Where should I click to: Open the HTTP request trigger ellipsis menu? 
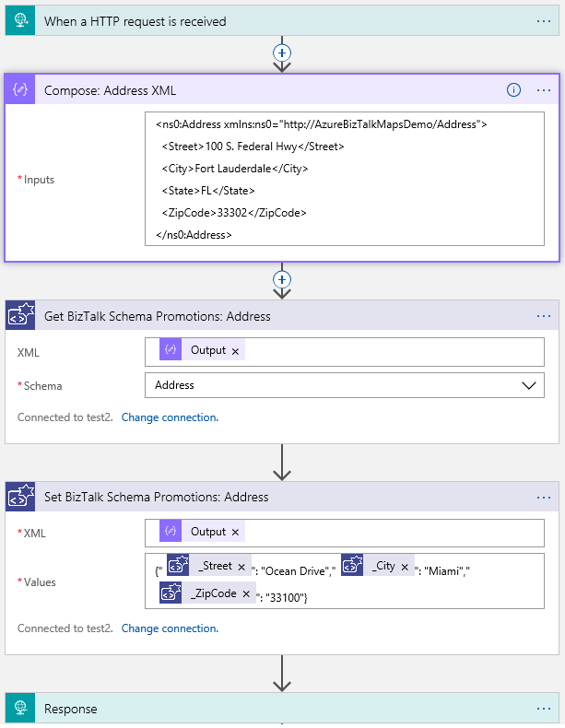click(543, 21)
